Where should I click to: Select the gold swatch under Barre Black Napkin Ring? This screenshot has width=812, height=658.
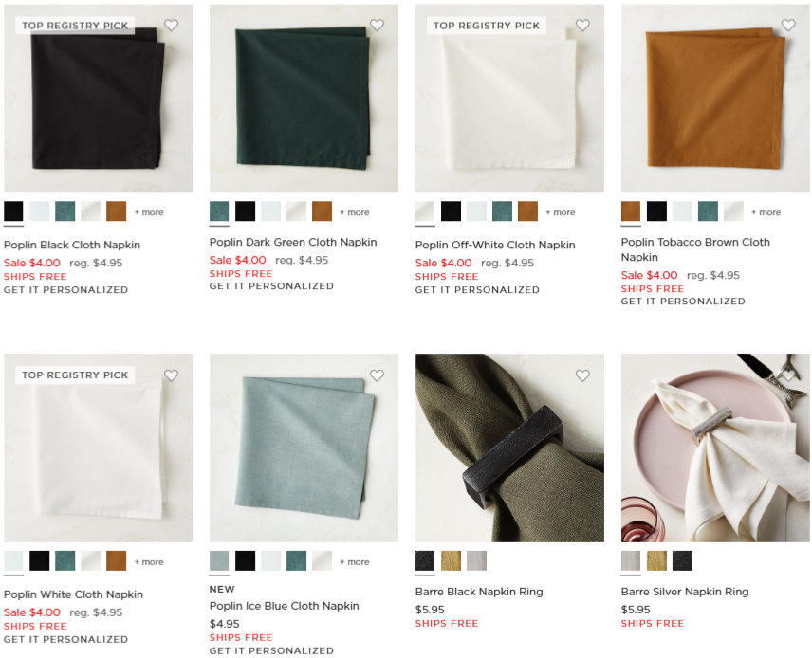coord(450,560)
